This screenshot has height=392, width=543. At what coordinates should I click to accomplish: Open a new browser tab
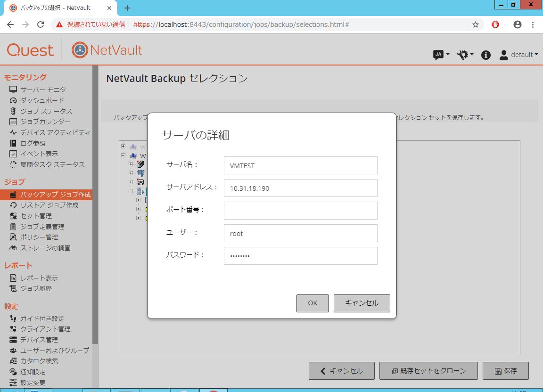(x=127, y=8)
